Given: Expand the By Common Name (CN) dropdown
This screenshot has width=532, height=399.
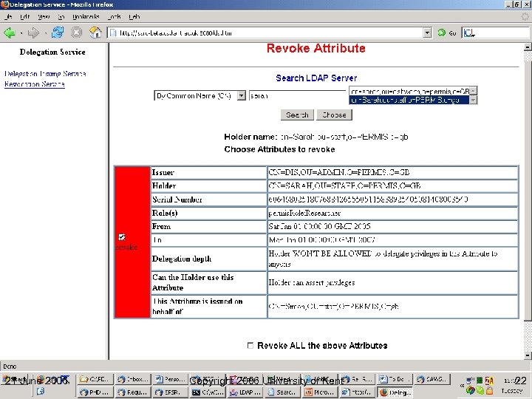Looking at the screenshot, I should pos(241,95).
